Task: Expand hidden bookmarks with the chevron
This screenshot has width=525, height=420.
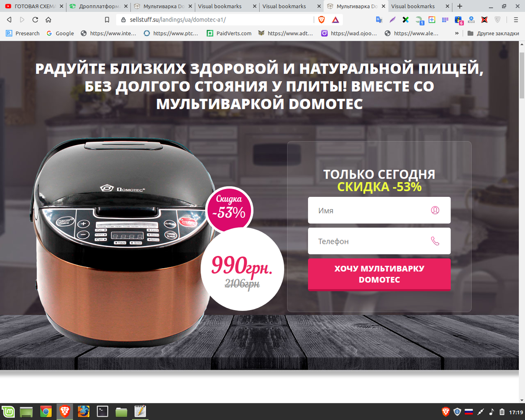Action: 457,33
